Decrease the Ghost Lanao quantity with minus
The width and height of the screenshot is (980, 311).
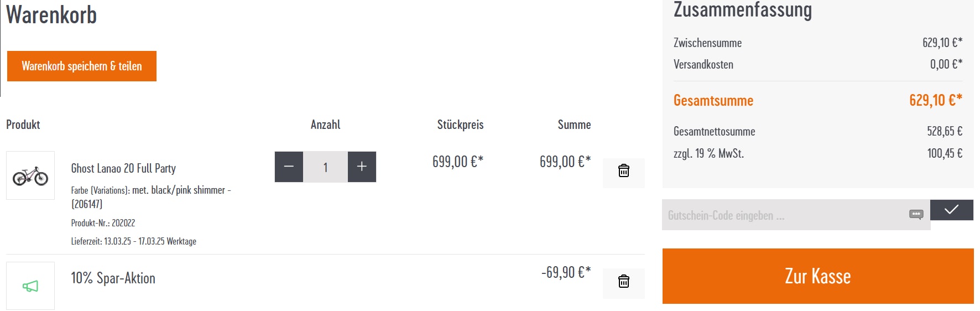pos(289,167)
